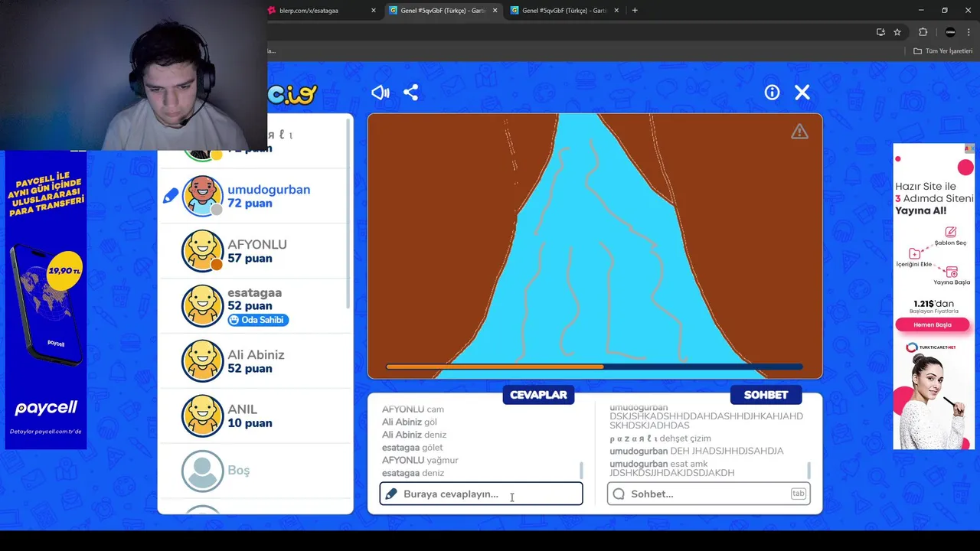The height and width of the screenshot is (551, 980).
Task: Click the round timer progress bar
Action: pyautogui.click(x=594, y=367)
